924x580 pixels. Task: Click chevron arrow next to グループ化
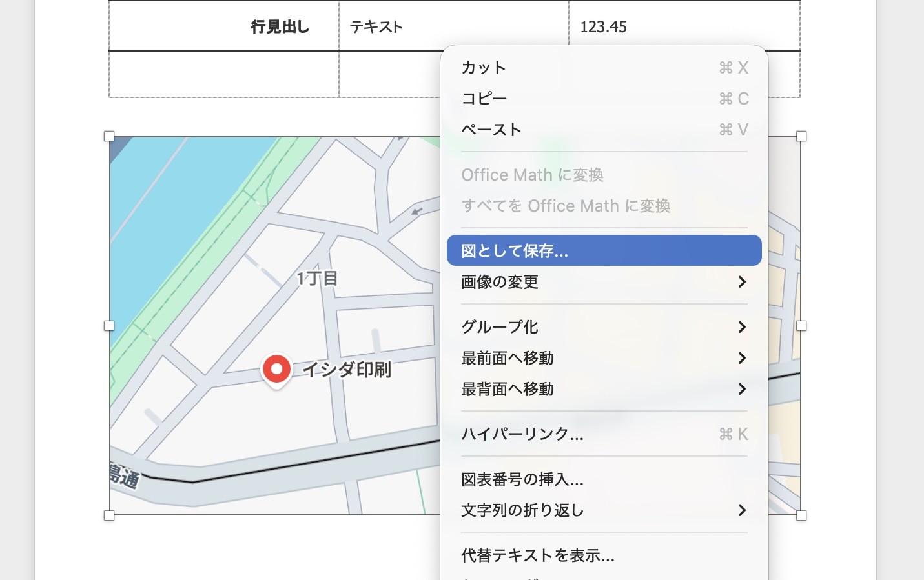tap(742, 327)
